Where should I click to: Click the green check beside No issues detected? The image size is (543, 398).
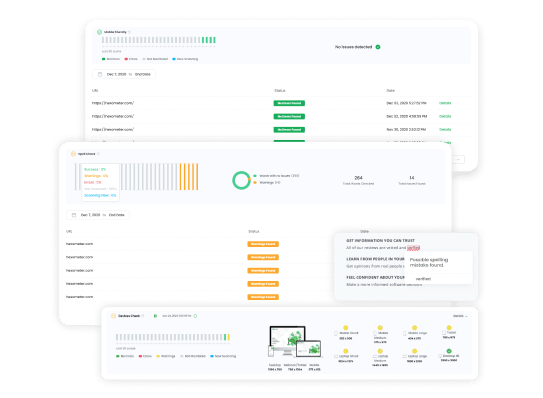(x=378, y=47)
